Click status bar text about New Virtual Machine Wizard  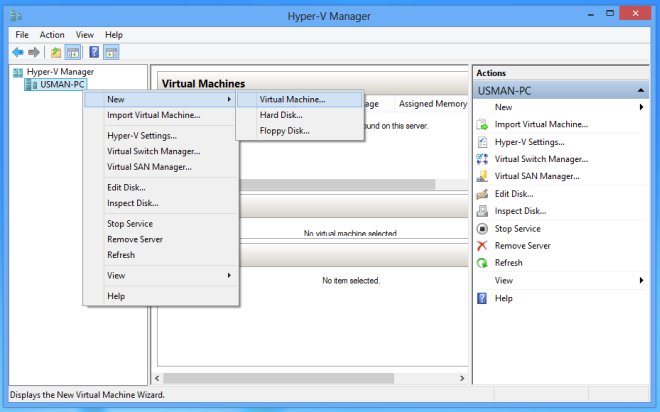point(87,395)
